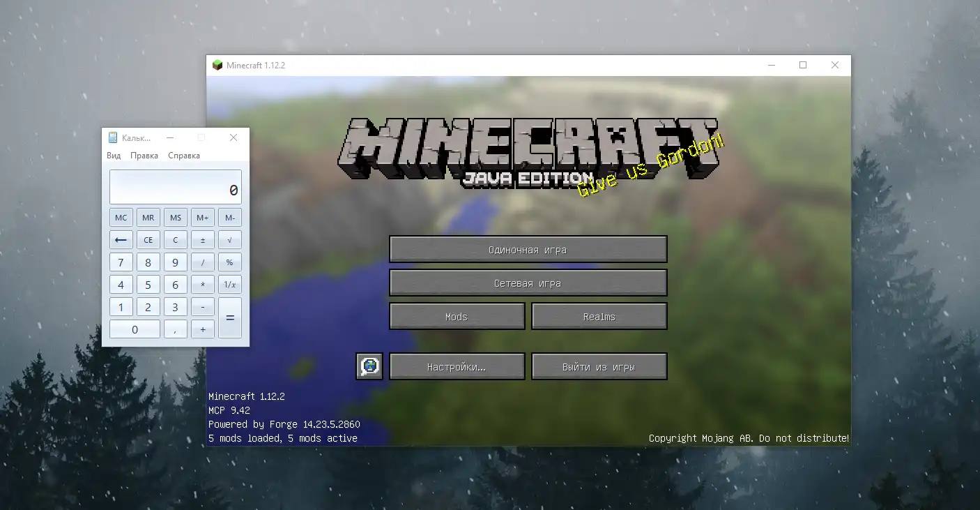Viewport: 980px width, 510px height.
Task: Click the 'Copyright Mojang AB. Do not distribute!' text
Action: [749, 438]
